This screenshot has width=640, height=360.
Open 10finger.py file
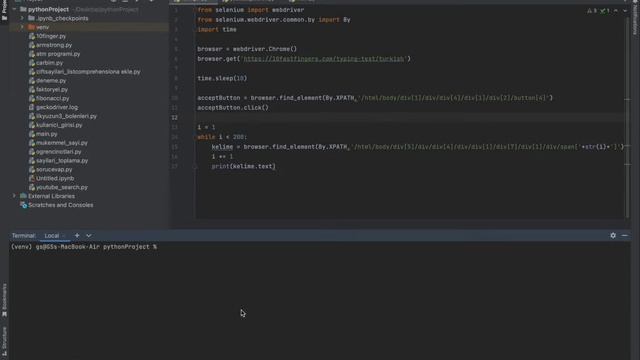(x=51, y=36)
